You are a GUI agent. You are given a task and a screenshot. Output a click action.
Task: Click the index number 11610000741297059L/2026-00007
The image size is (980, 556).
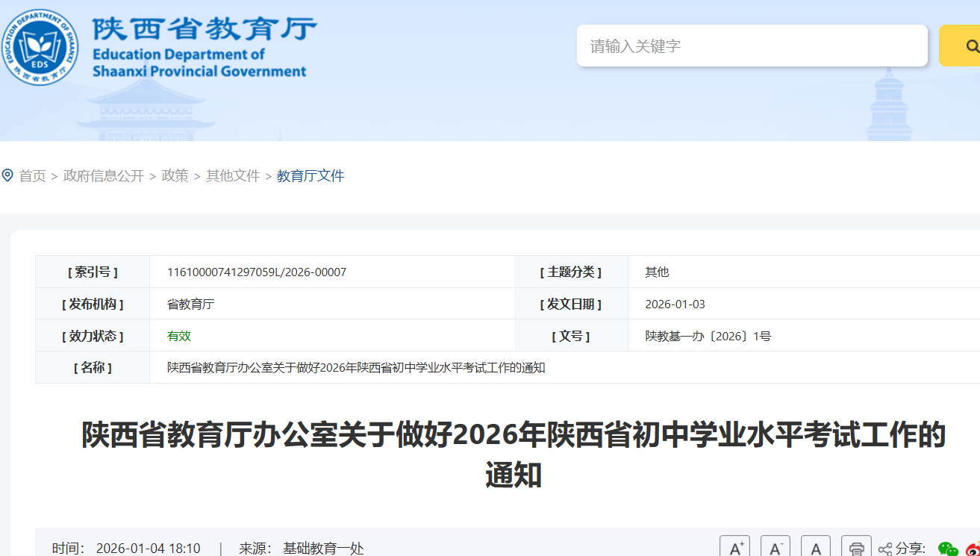point(257,272)
